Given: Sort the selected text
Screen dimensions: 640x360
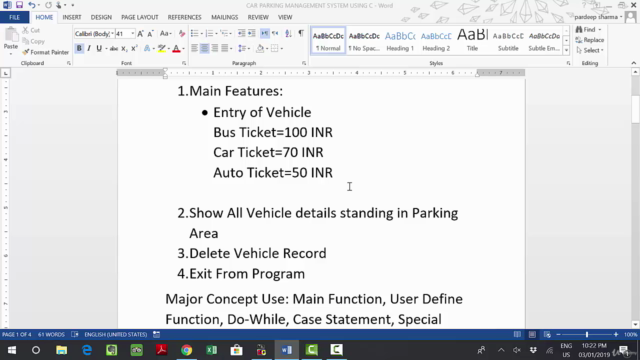Looking at the screenshot, I should point(288,33).
